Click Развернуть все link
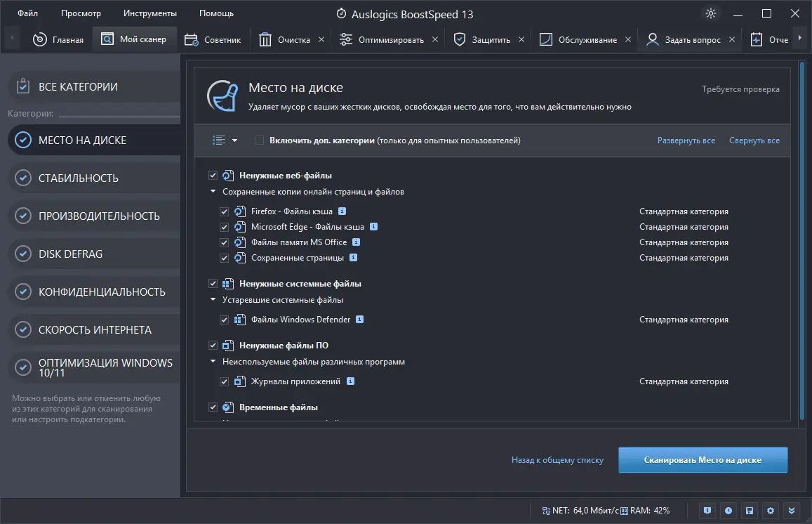The width and height of the screenshot is (812, 524). pos(686,140)
